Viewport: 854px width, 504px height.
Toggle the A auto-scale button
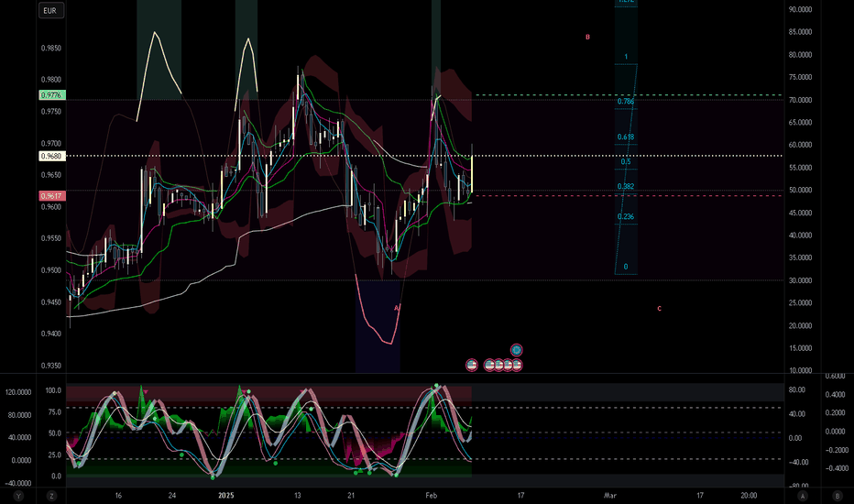click(803, 496)
